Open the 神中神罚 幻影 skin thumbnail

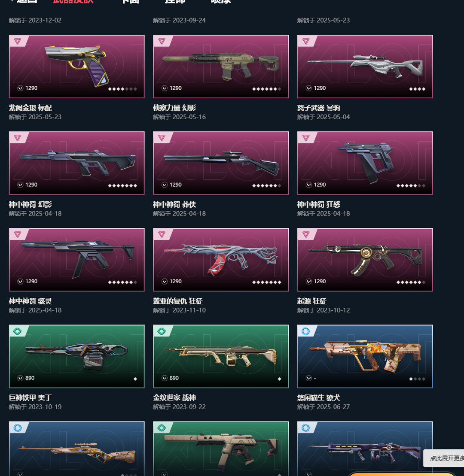76,163
